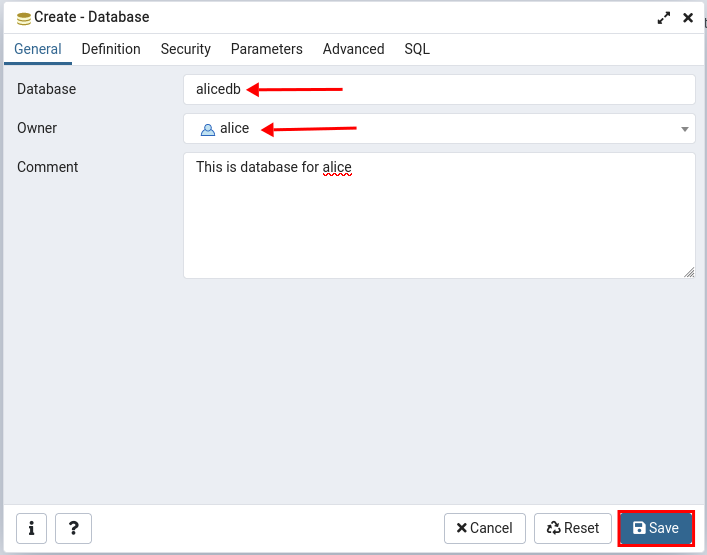Click the info 'i' button
707x555 pixels.
click(31, 528)
